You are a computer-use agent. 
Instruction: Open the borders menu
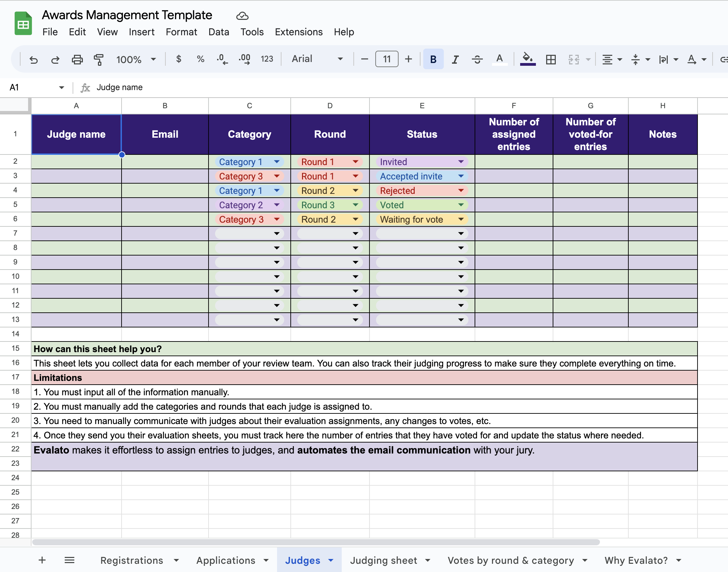coord(551,59)
